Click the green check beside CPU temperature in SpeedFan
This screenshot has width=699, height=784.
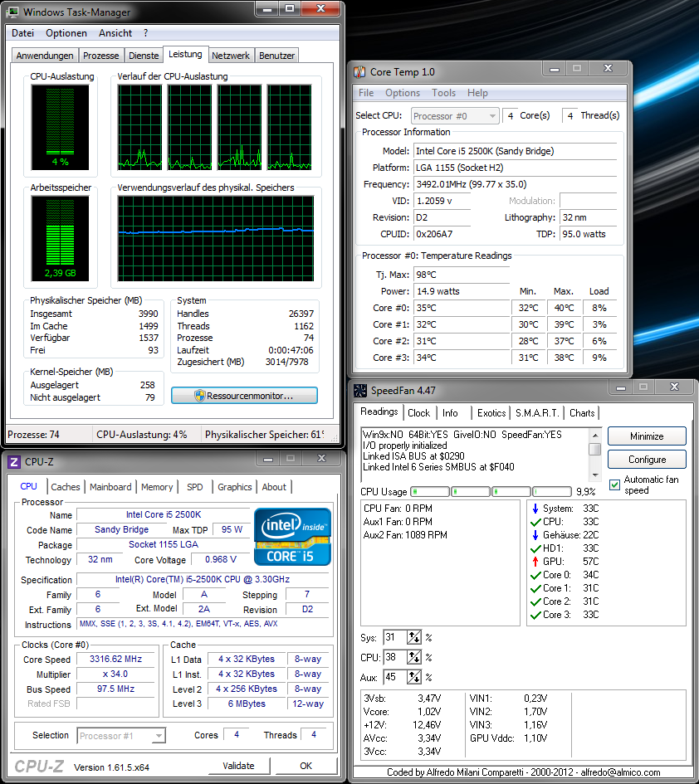point(535,522)
